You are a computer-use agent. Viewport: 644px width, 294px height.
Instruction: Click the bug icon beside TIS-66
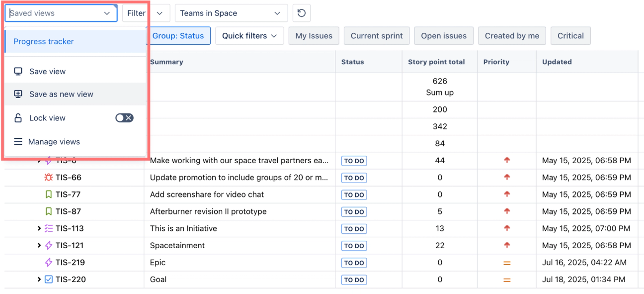pos(49,178)
